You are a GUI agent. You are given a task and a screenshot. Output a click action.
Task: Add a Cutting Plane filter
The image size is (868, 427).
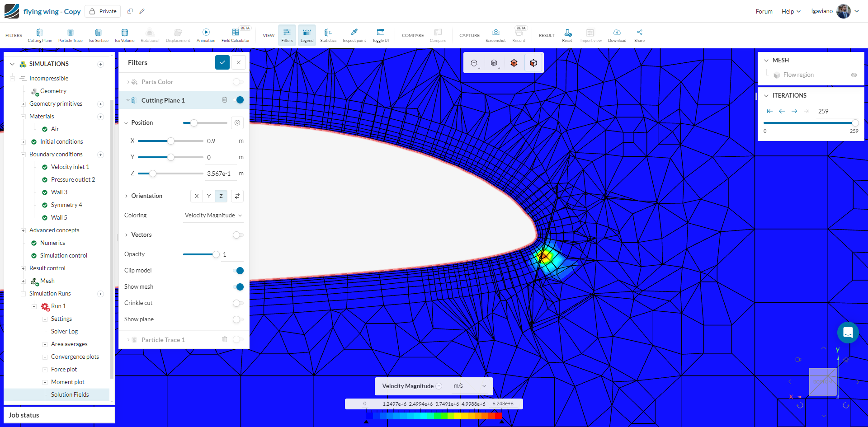pyautogui.click(x=40, y=35)
